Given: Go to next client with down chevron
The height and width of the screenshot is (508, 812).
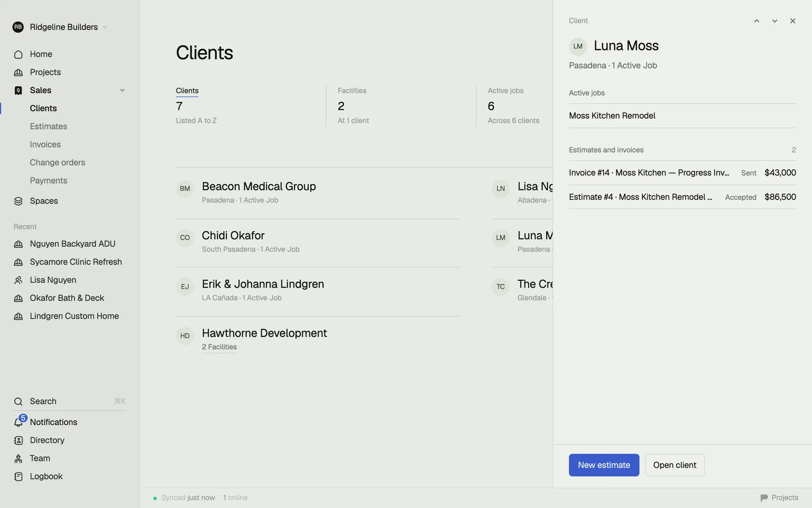Looking at the screenshot, I should coord(775,21).
